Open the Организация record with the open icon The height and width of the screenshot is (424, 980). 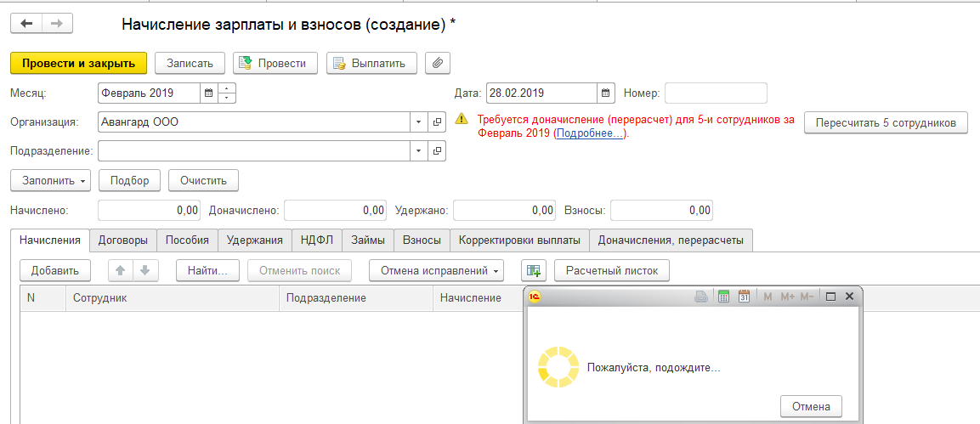[437, 122]
